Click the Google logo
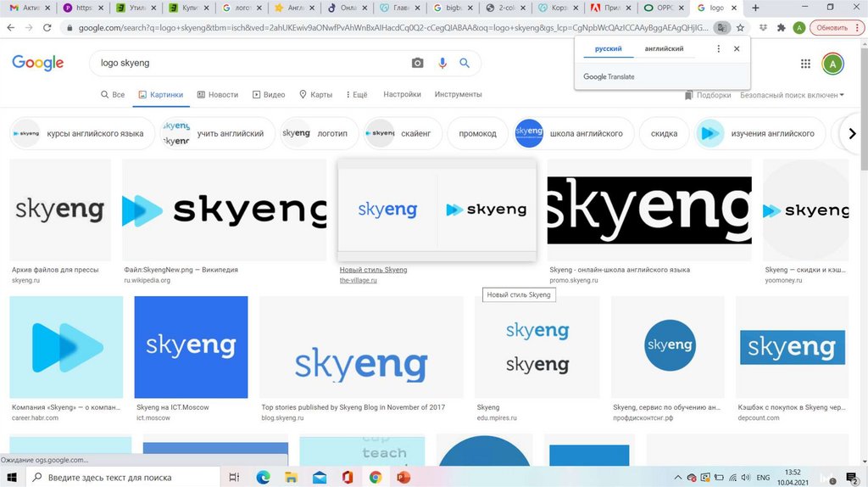 37,63
